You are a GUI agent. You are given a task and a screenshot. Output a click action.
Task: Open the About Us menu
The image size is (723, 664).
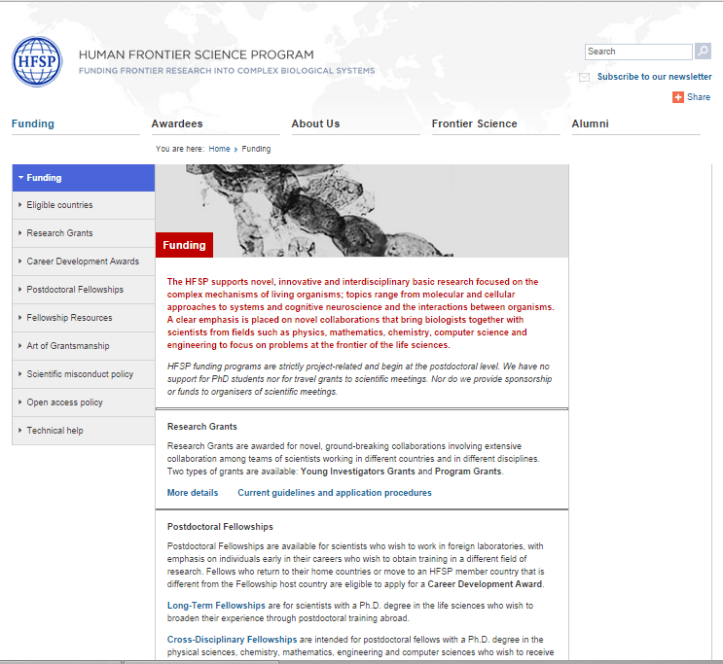315,124
